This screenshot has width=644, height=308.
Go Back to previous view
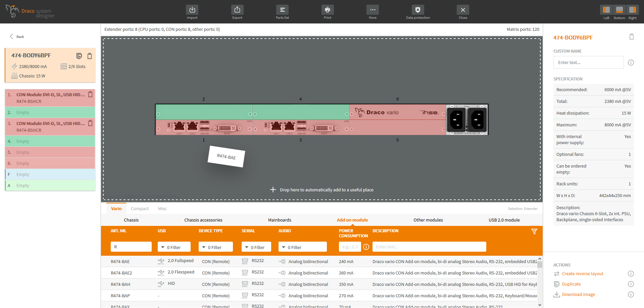point(17,37)
